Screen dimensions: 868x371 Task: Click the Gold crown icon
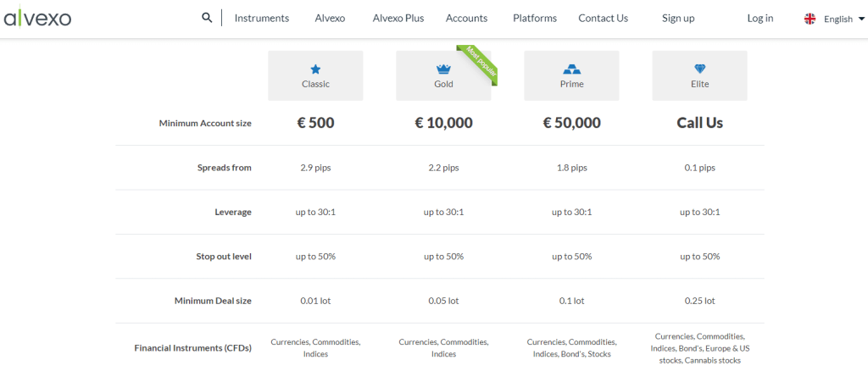click(443, 69)
